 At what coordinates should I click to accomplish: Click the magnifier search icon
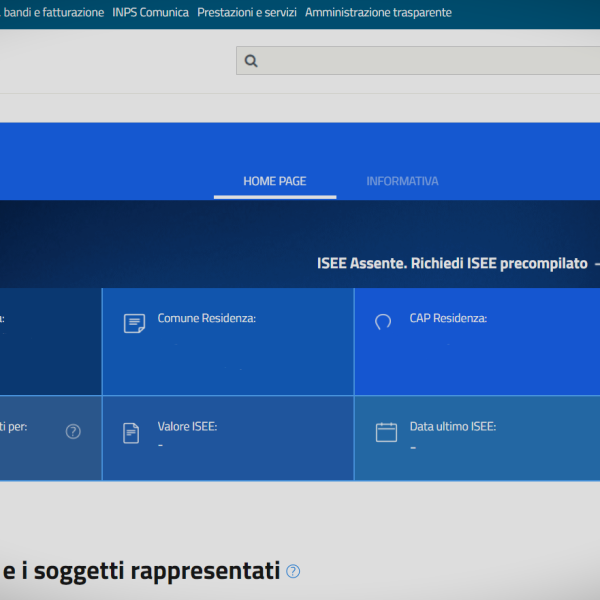[x=251, y=61]
